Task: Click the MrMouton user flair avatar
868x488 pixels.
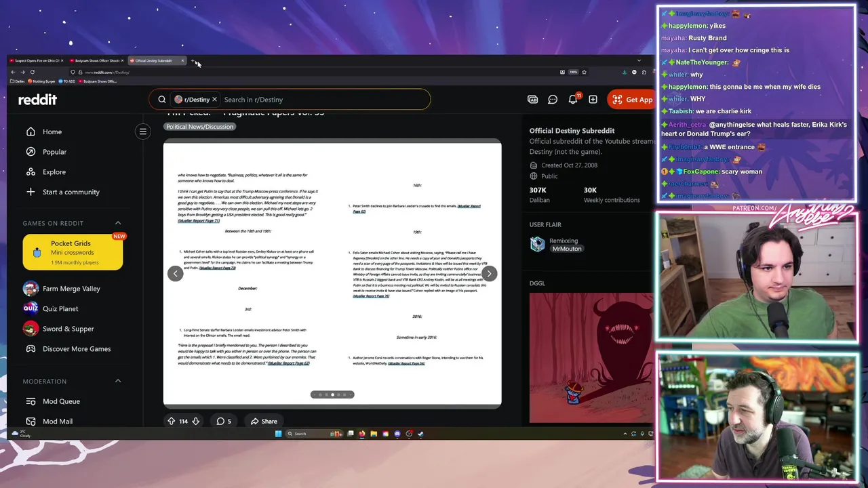Action: [x=538, y=244]
